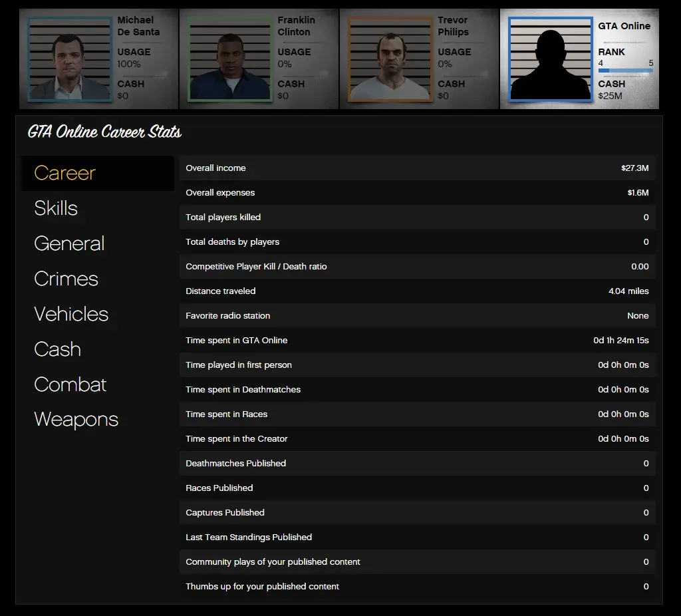Switch to the Skills category

(56, 208)
